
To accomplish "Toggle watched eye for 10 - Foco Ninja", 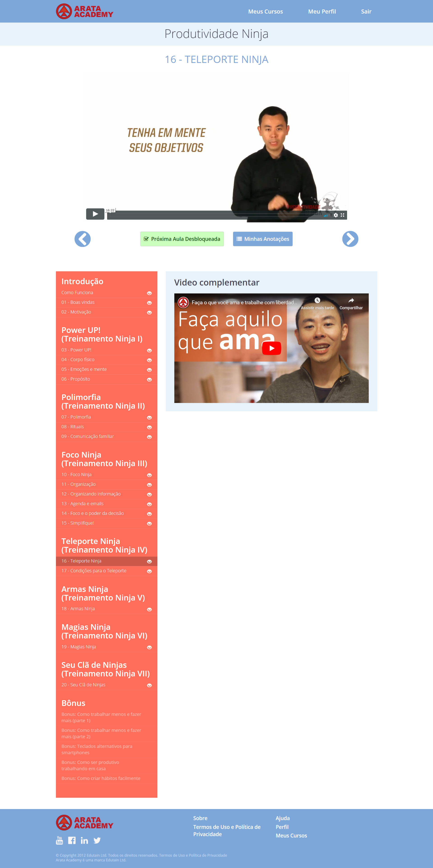I will click(x=149, y=475).
